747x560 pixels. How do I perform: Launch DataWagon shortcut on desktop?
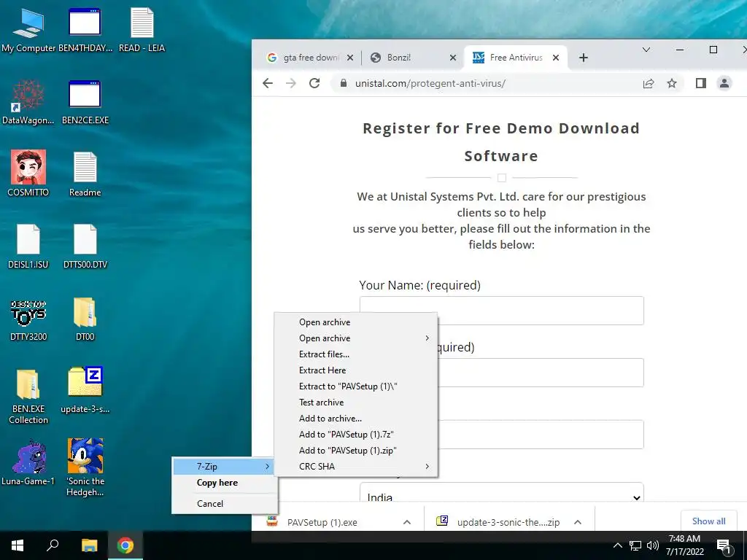tap(28, 102)
